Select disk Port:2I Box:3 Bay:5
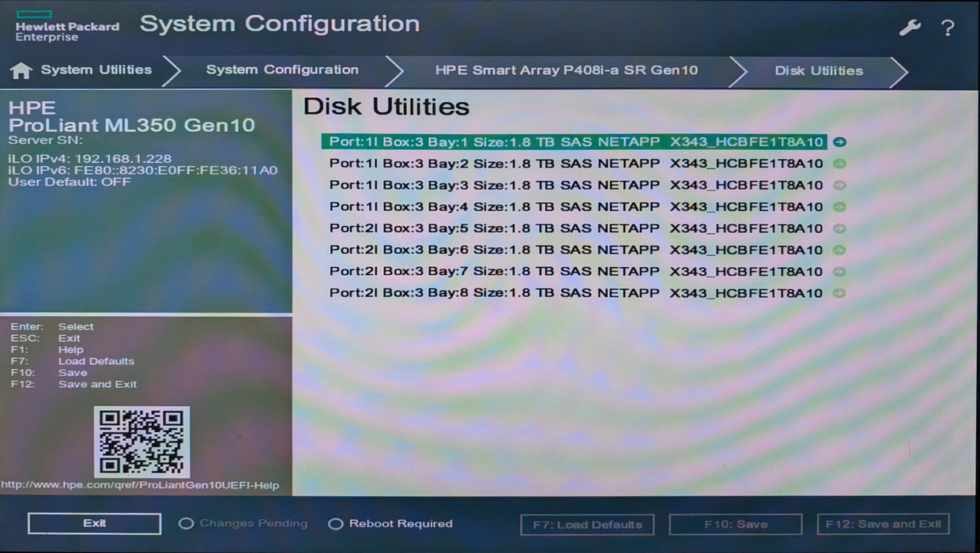Viewport: 980px width, 553px height. [576, 228]
